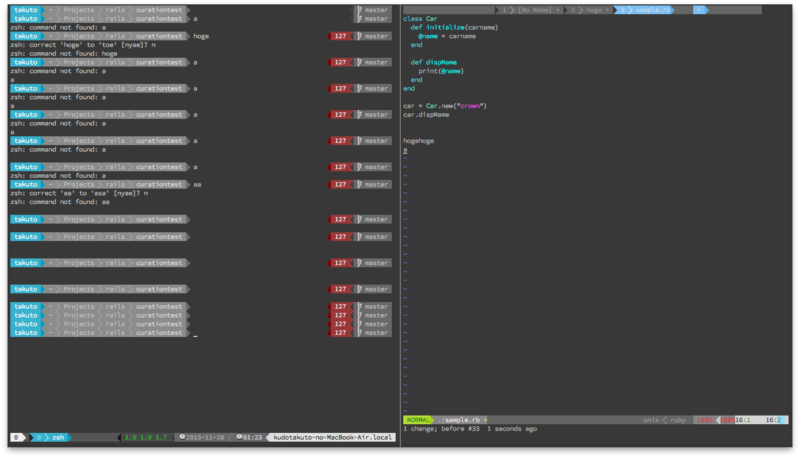
Task: Click the '@name = carname' code line
Action: point(447,36)
